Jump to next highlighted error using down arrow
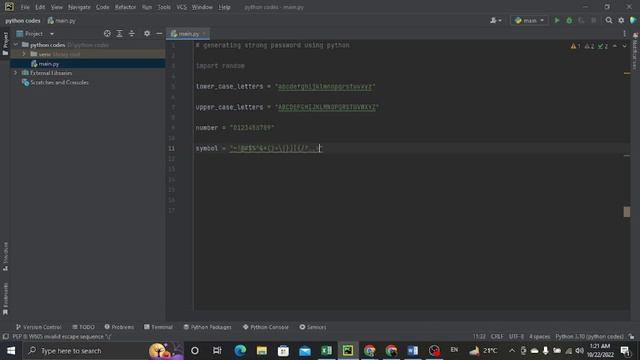 point(624,46)
